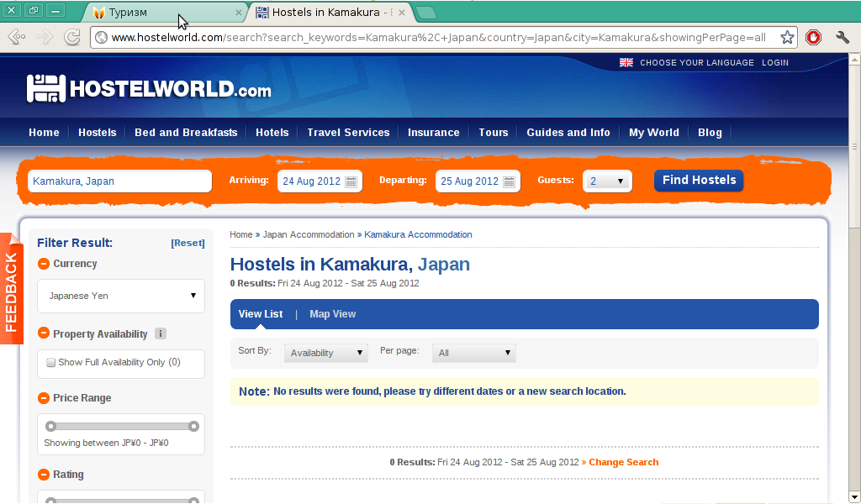Select the View List tab
The height and width of the screenshot is (504, 861).
pos(261,314)
